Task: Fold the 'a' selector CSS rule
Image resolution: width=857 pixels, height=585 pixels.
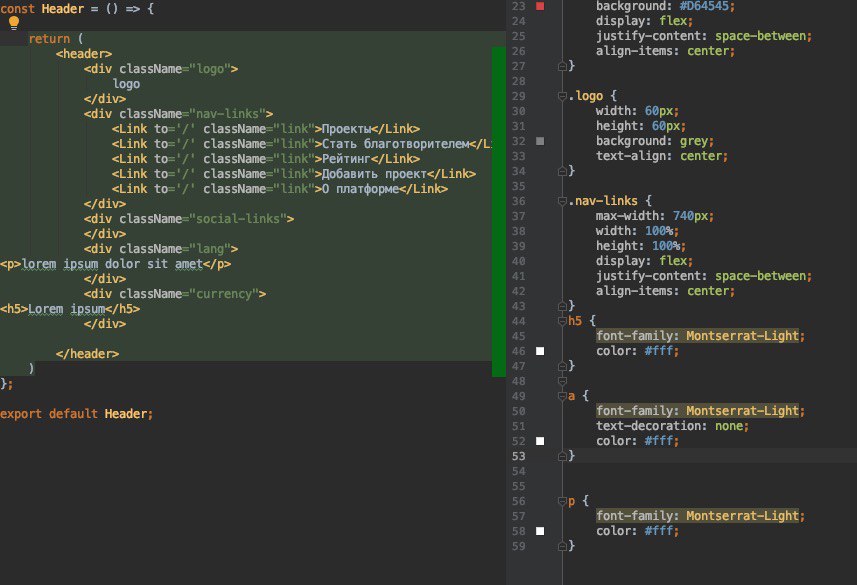Action: [x=562, y=396]
